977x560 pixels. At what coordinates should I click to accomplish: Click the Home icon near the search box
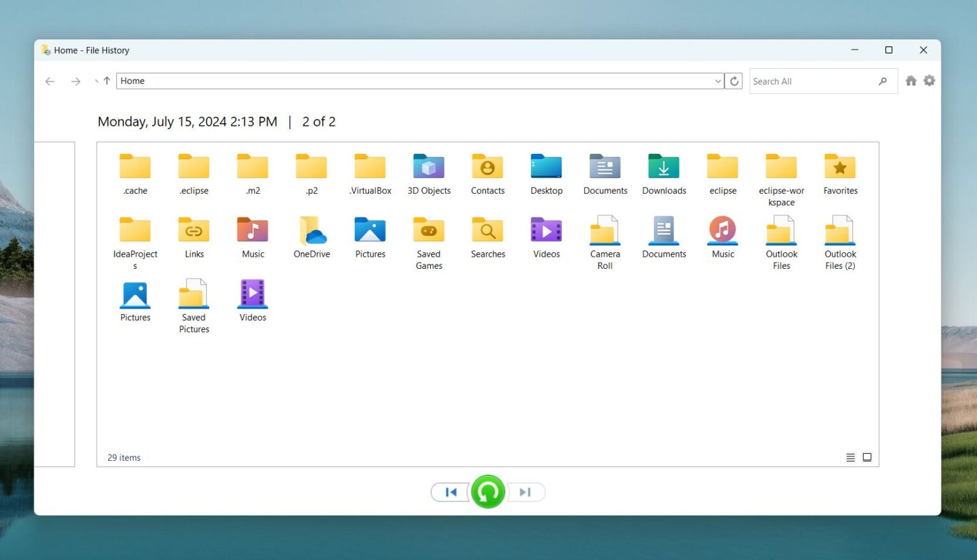click(911, 80)
